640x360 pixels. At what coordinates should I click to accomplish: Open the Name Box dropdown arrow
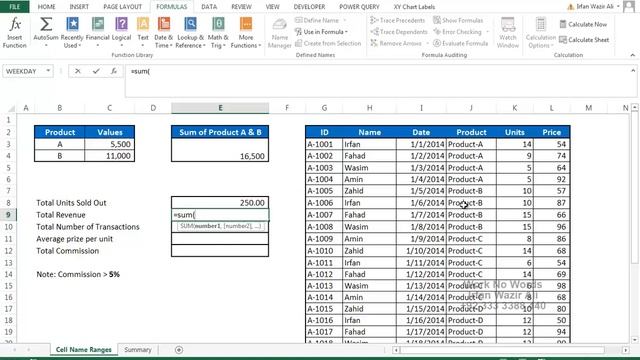[x=48, y=71]
